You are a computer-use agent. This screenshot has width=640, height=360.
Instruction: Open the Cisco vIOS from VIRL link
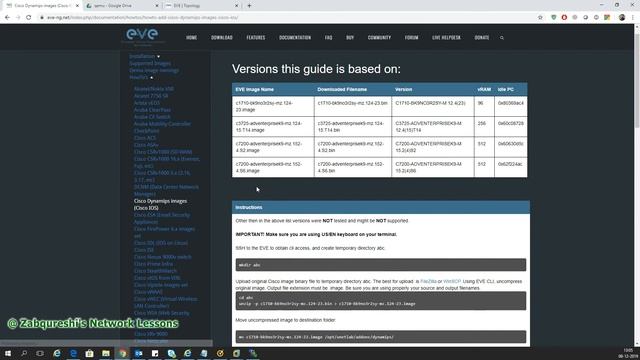(x=157, y=278)
